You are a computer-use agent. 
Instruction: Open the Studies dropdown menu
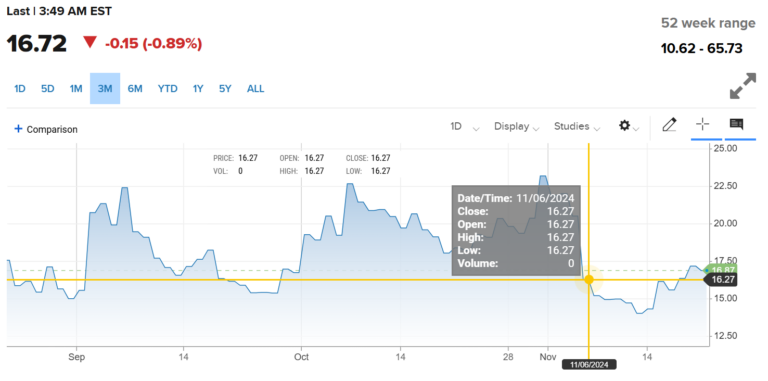click(x=577, y=127)
